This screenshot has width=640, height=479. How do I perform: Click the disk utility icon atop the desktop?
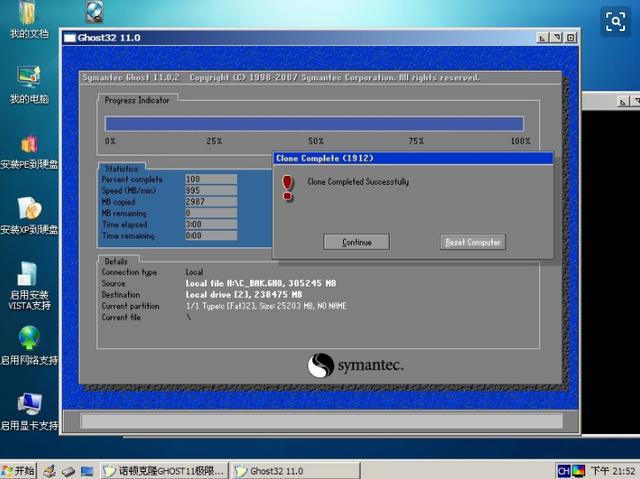click(x=94, y=12)
